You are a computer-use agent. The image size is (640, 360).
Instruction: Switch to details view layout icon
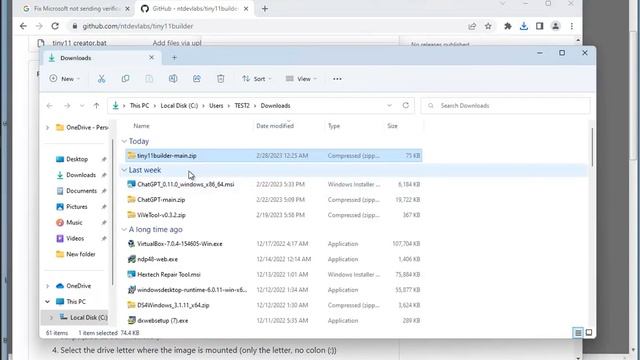point(578,333)
